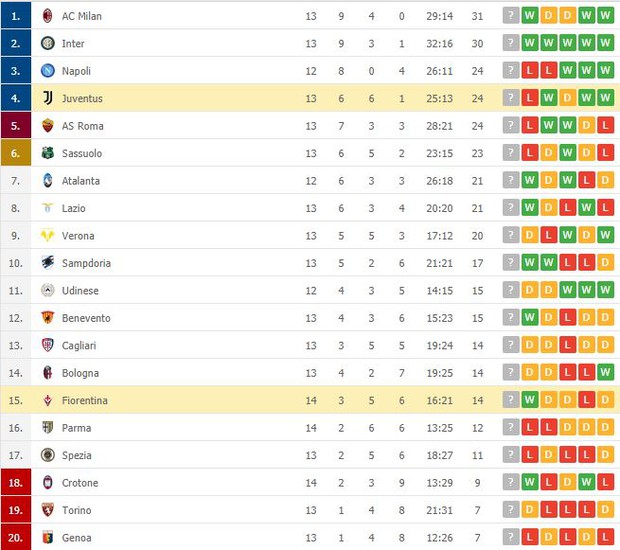
Task: Click the Inter club crest icon
Action: coord(47,43)
